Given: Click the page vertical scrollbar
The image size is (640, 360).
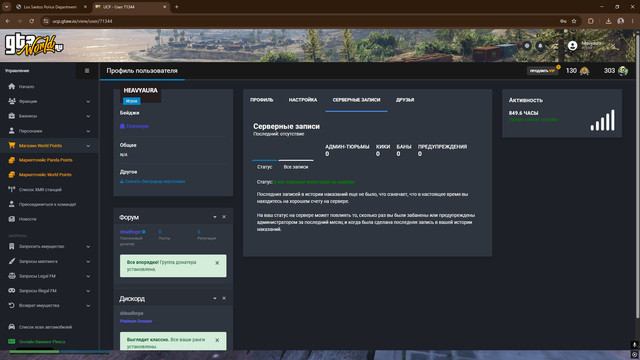Looking at the screenshot, I should [638, 176].
